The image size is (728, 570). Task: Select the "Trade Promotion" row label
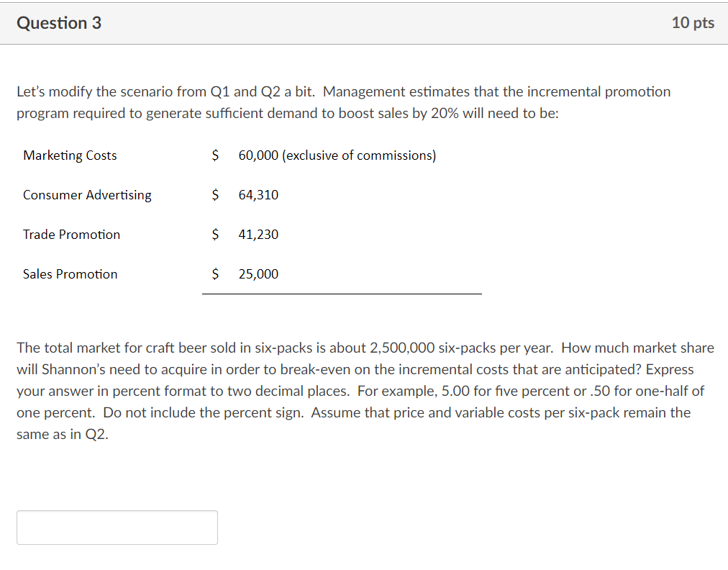71,235
